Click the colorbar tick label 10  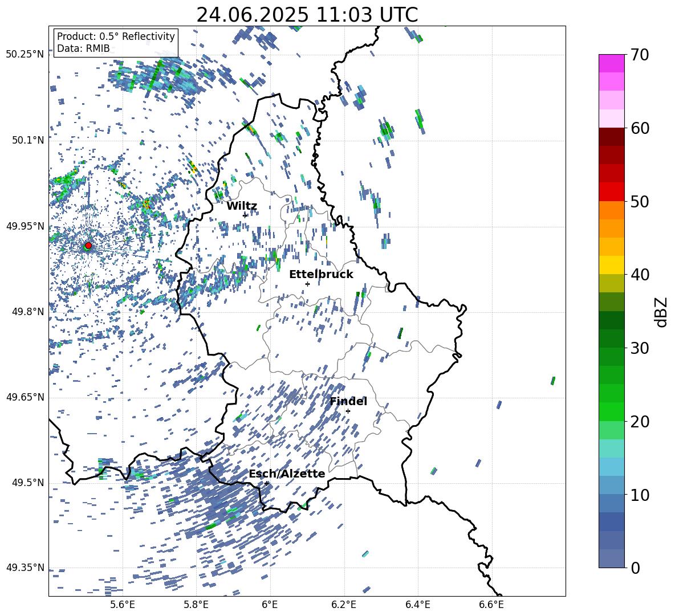(x=640, y=495)
